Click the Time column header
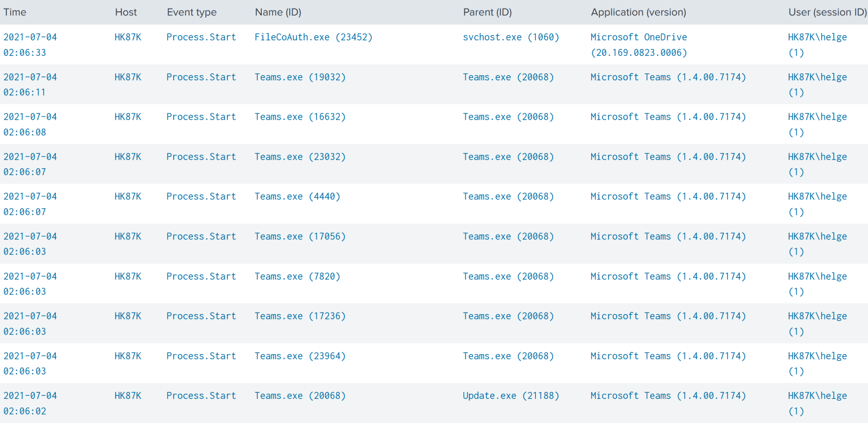This screenshot has width=868, height=423. tap(15, 12)
